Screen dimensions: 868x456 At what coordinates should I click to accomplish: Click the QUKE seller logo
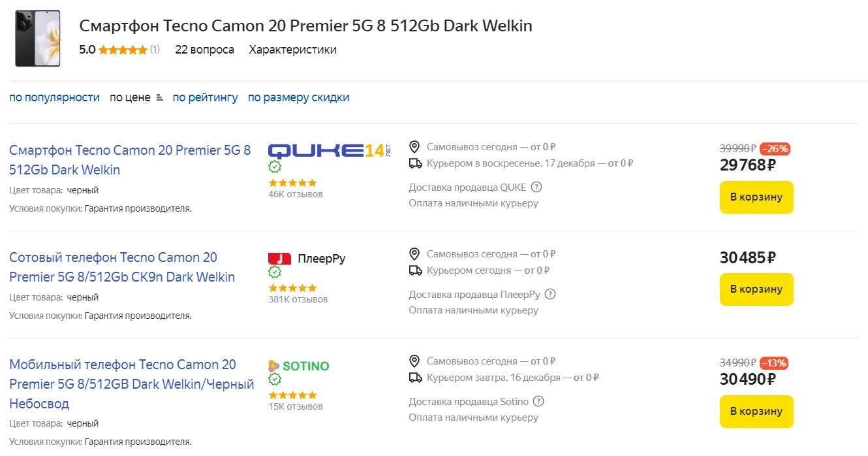pos(329,151)
